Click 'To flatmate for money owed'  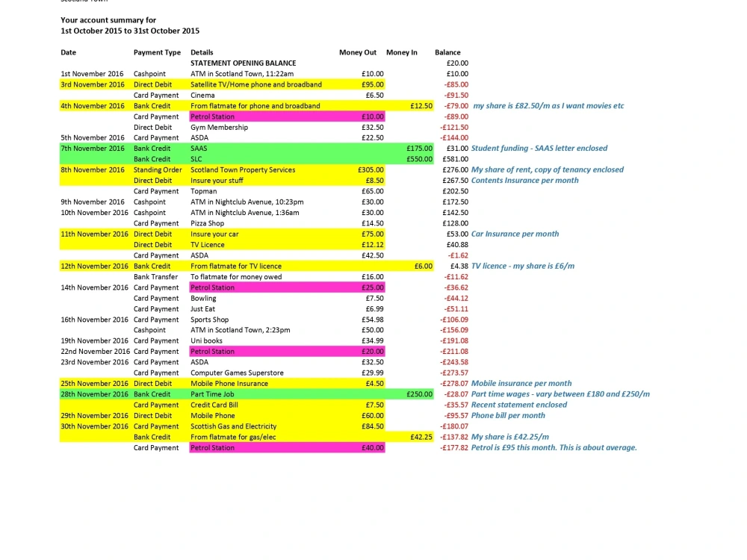click(x=236, y=277)
